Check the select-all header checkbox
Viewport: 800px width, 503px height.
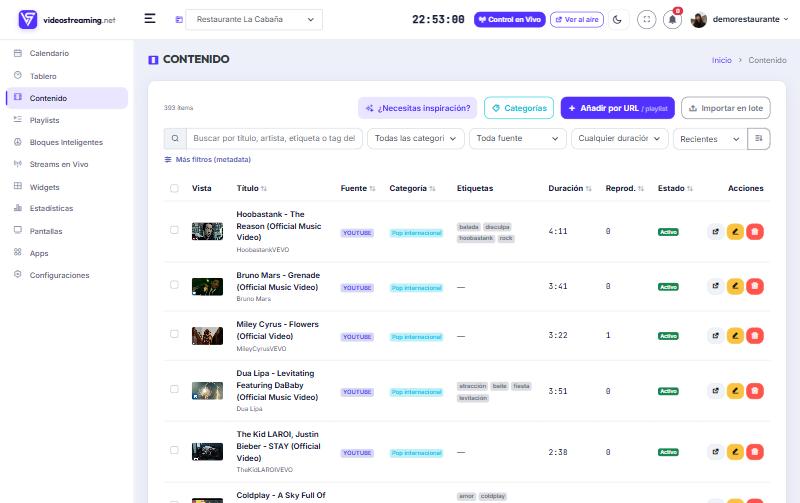click(174, 188)
